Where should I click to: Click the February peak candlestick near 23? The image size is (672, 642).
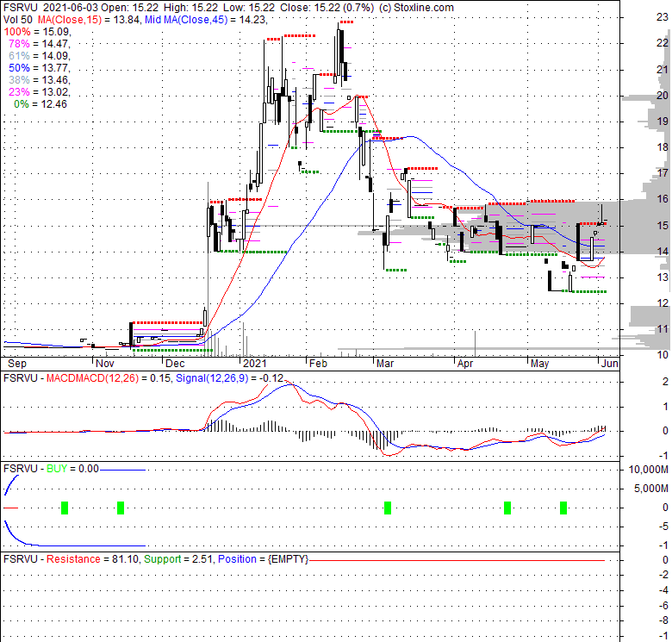point(338,53)
